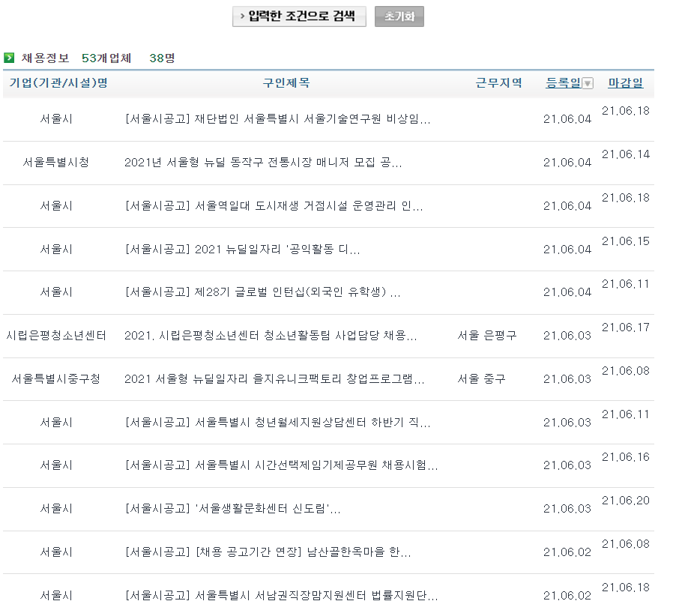Screen dimensions: 676x616
Task: Click the green arrow icon beside 채용정보
Action: tap(9, 58)
